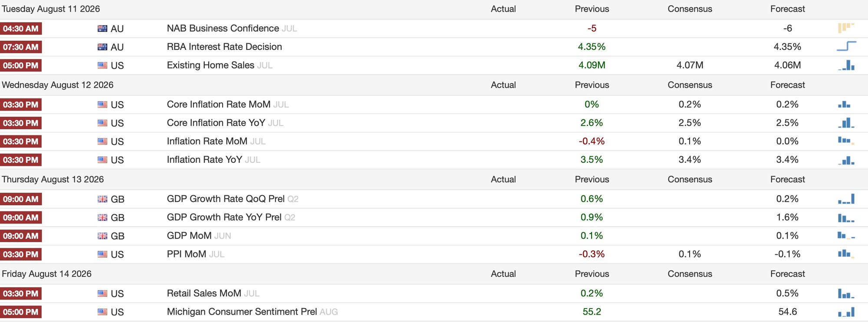
Task: Open the Michigan Consumer Sentiment Prel link
Action: [x=242, y=312]
